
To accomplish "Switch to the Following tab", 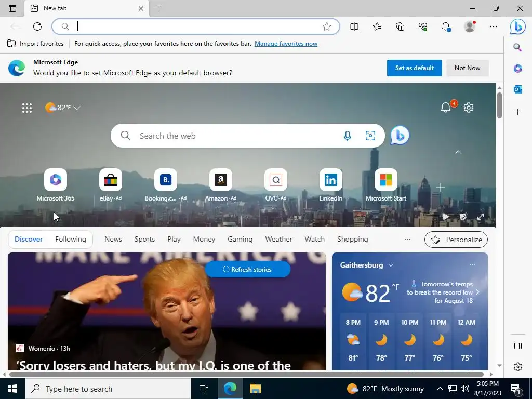I will tap(71, 239).
